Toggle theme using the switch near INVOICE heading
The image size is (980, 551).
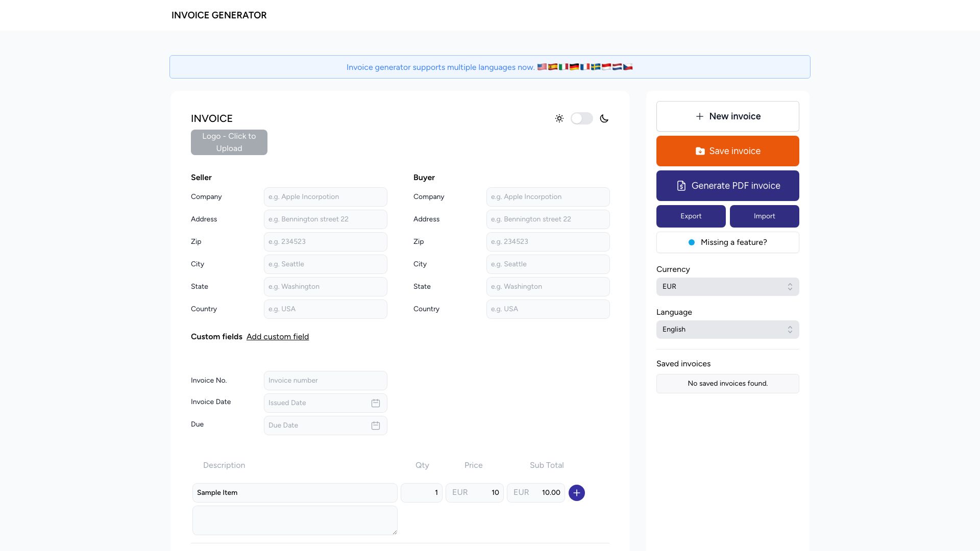pos(582,118)
